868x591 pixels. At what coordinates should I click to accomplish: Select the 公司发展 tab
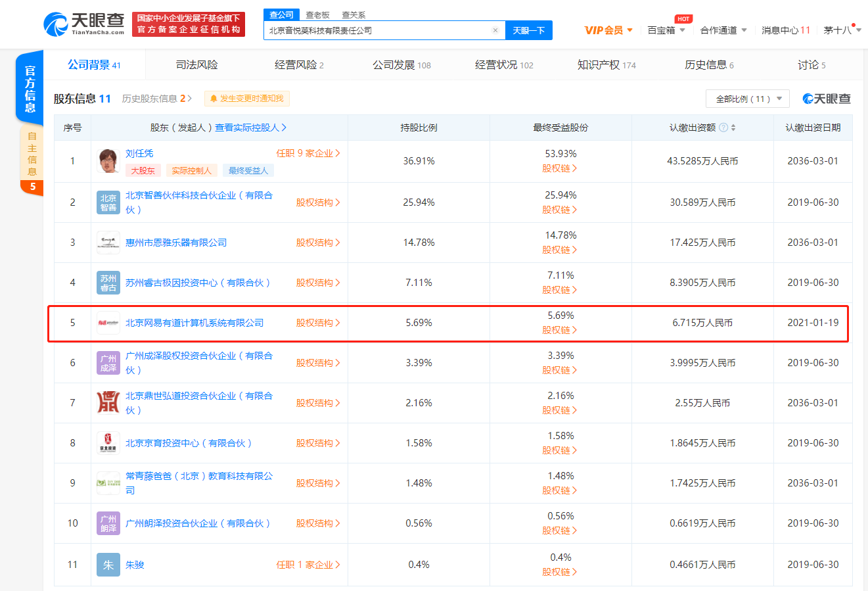pos(401,64)
